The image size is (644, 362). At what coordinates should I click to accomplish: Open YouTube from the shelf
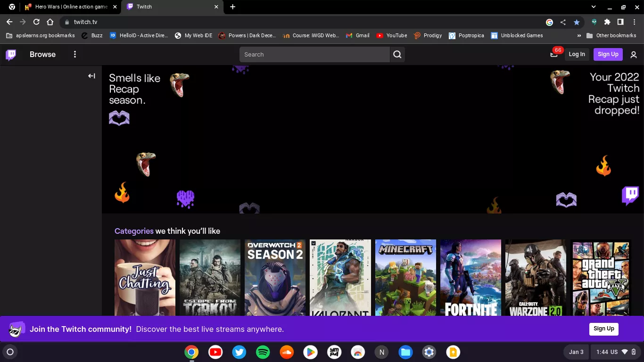(x=215, y=352)
